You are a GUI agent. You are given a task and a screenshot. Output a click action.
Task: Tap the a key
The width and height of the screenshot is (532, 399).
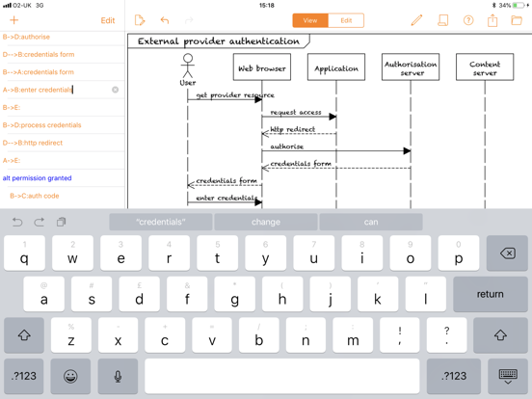pyautogui.click(x=43, y=294)
